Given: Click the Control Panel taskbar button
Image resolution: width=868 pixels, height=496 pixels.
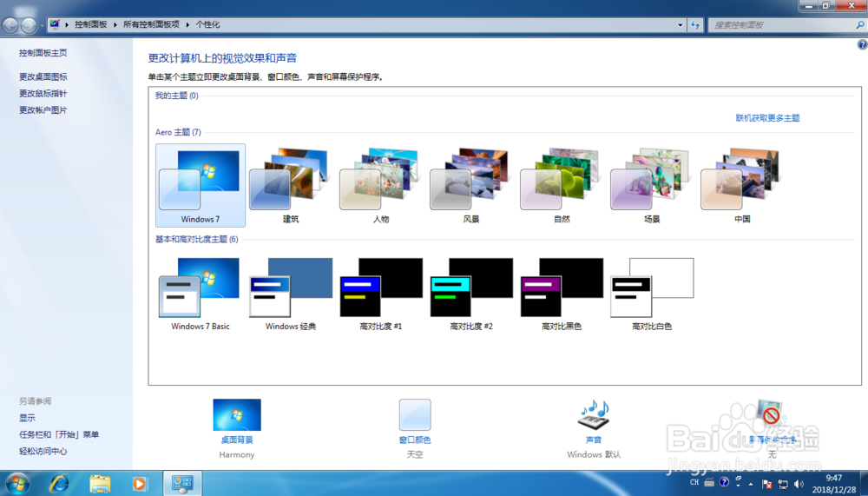Looking at the screenshot, I should [x=182, y=483].
